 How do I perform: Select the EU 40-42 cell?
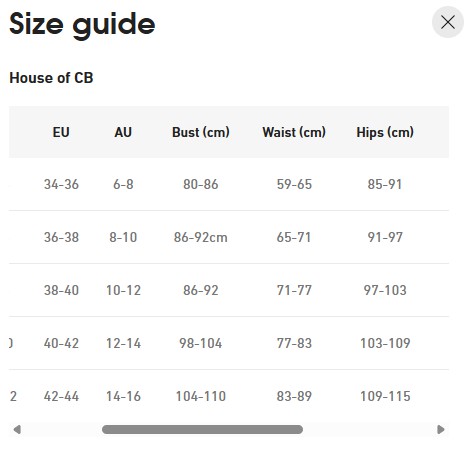[61, 343]
